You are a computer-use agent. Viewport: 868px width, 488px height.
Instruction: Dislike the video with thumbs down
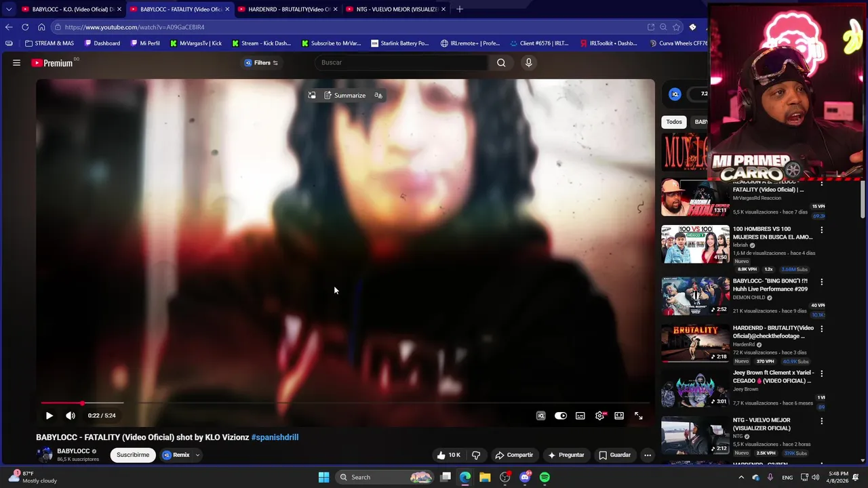tap(476, 455)
